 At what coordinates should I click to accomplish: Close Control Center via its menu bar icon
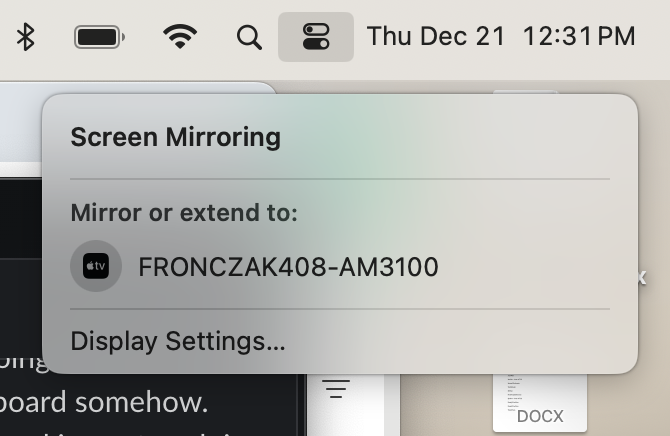tap(315, 37)
